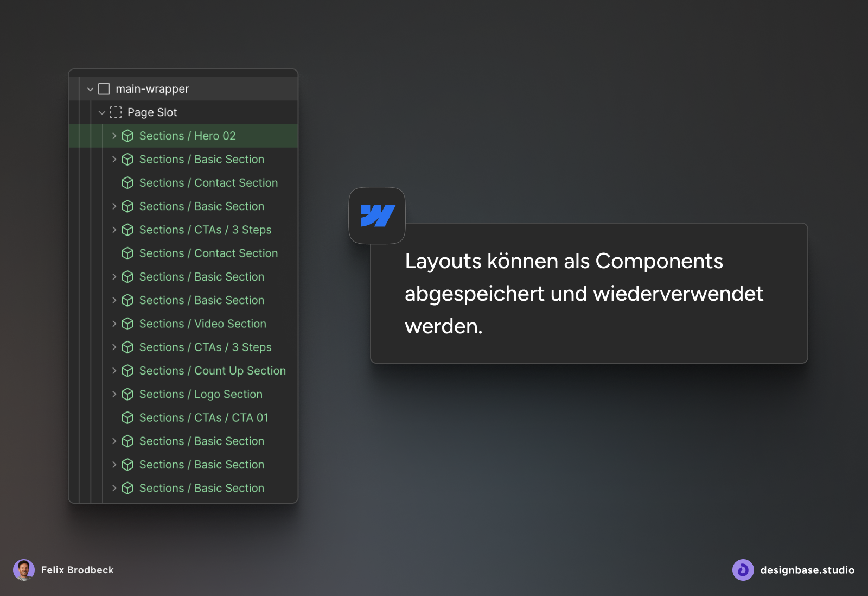The height and width of the screenshot is (596, 868).
Task: Click the blue Webflow logo icon
Action: [377, 215]
